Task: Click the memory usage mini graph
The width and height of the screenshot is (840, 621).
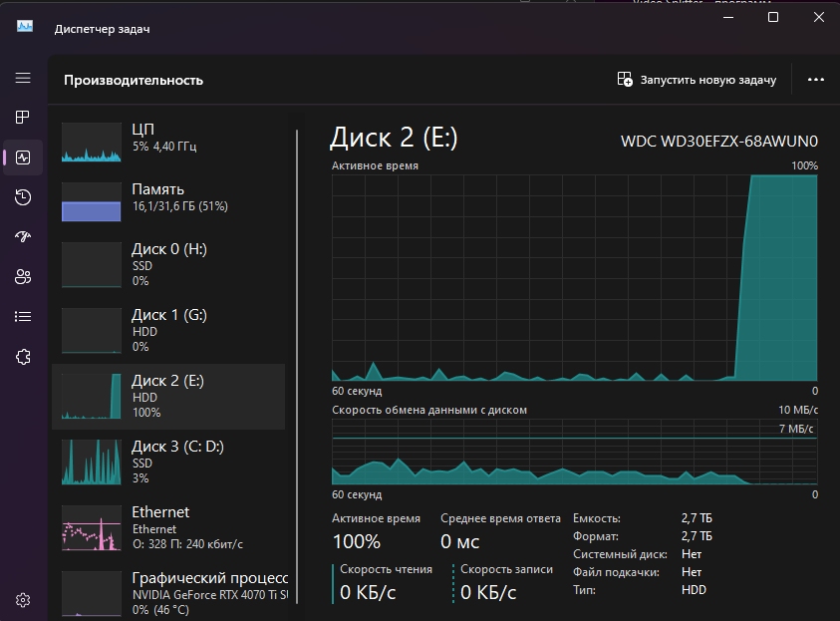Action: click(91, 202)
